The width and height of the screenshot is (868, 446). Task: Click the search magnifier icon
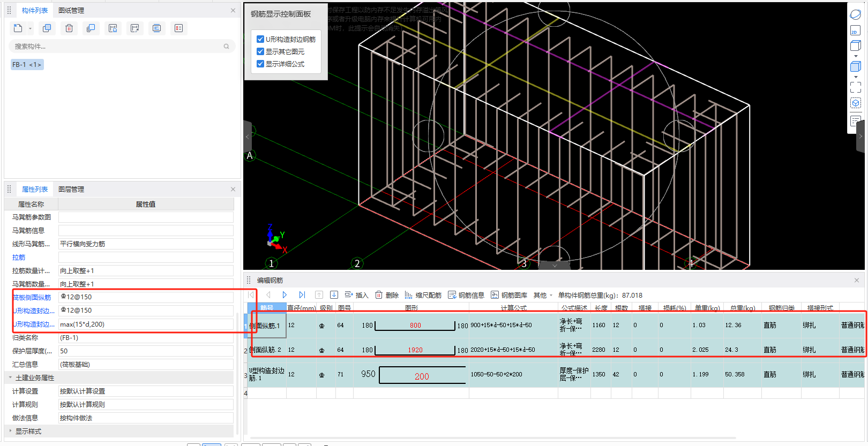pyautogui.click(x=226, y=47)
